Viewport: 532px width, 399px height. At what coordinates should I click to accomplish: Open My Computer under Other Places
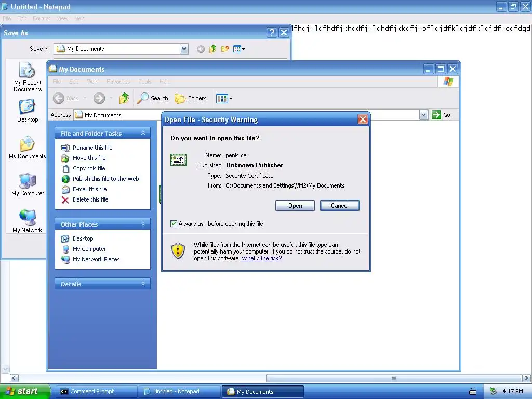[89, 249]
